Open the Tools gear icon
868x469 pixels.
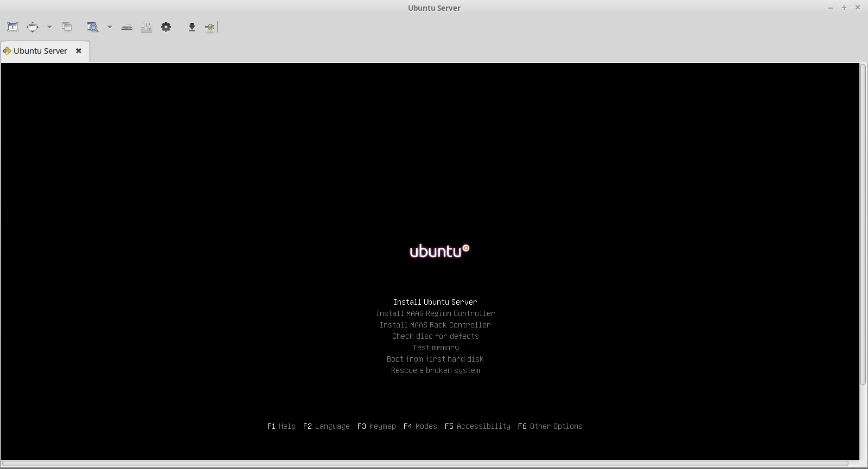click(x=166, y=27)
